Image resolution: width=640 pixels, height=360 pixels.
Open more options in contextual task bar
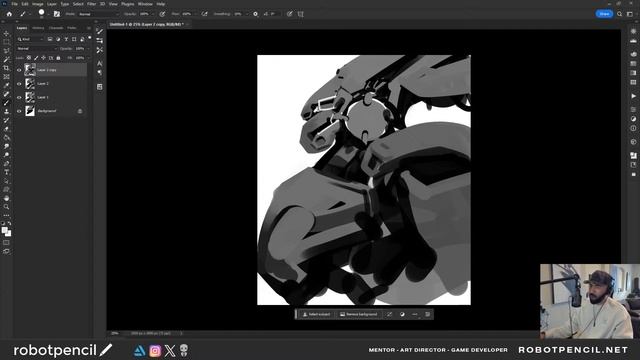tap(415, 314)
